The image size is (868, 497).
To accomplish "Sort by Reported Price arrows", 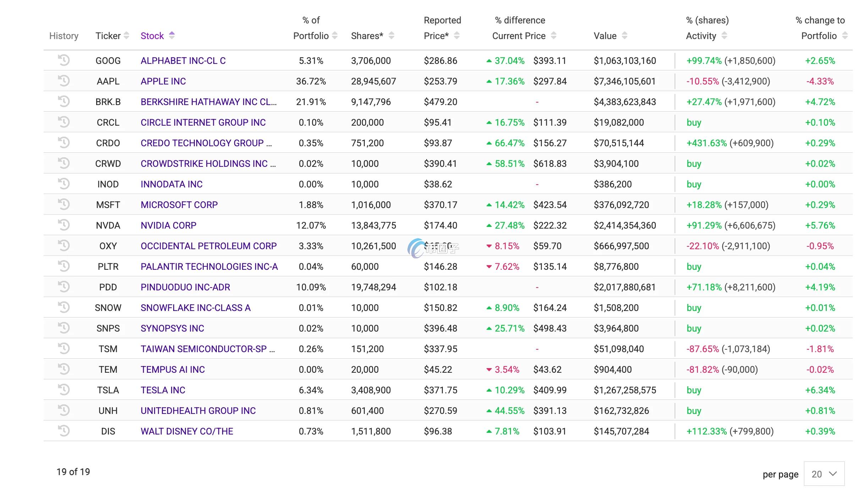I will [457, 35].
